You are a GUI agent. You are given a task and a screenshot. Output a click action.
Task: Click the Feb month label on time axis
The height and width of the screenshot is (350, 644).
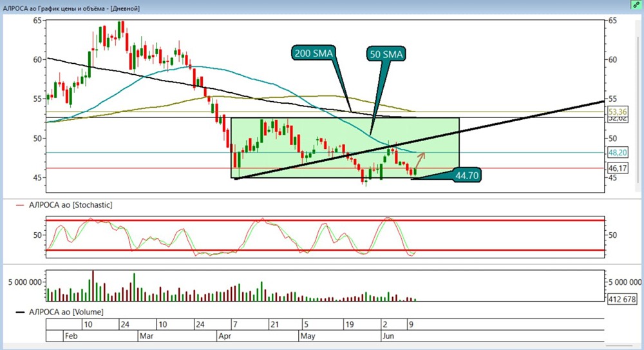pyautogui.click(x=71, y=336)
